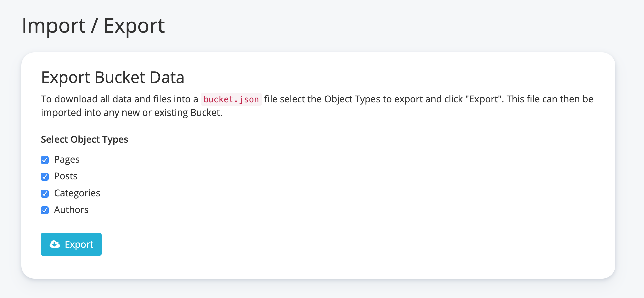Toggle the Posts checkbox off
Viewport: 644px width, 298px height.
click(45, 177)
